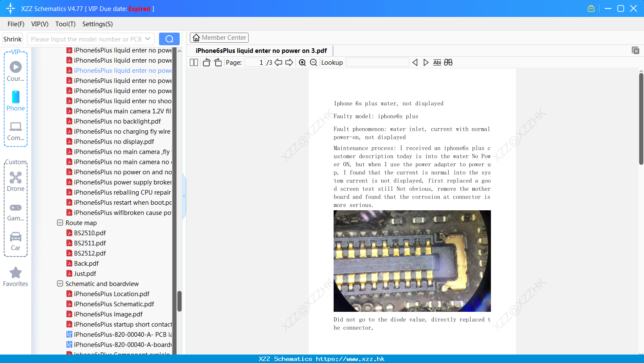
Task: Rotate the PDF page clockwise
Action: (218, 62)
